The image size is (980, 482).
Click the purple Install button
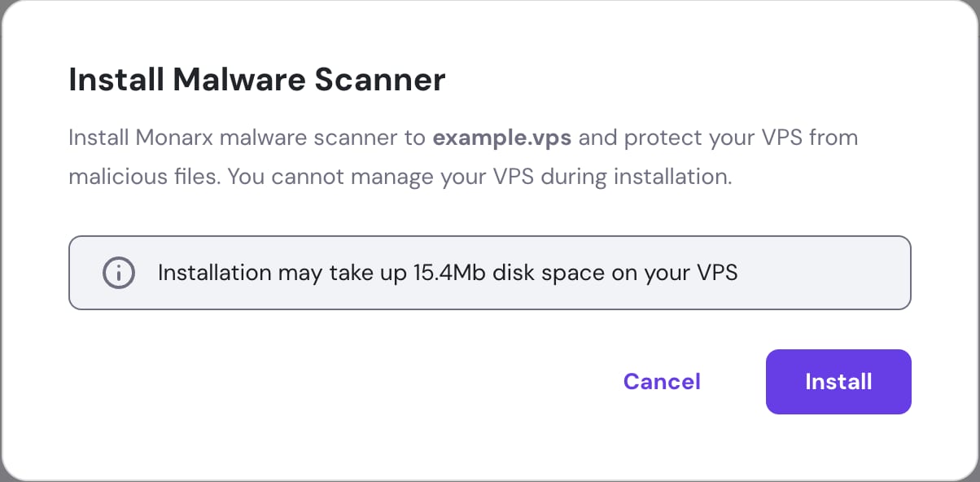tap(838, 382)
